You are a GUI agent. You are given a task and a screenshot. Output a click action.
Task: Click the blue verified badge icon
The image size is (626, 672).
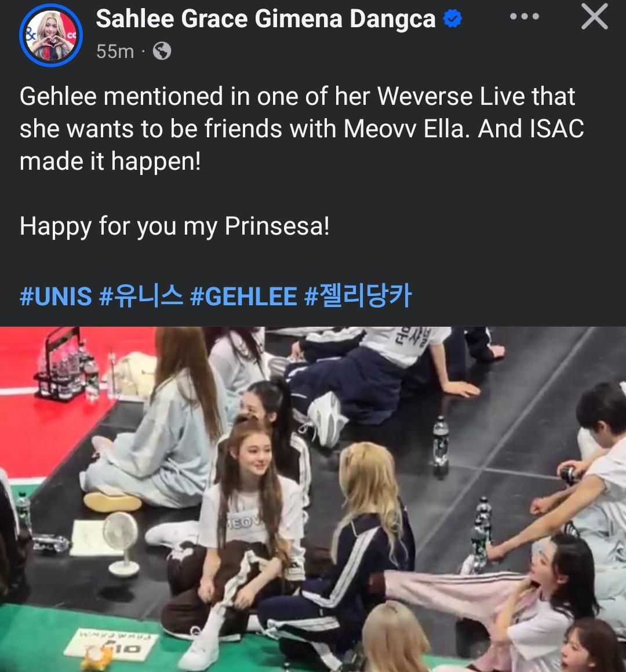coord(452,19)
